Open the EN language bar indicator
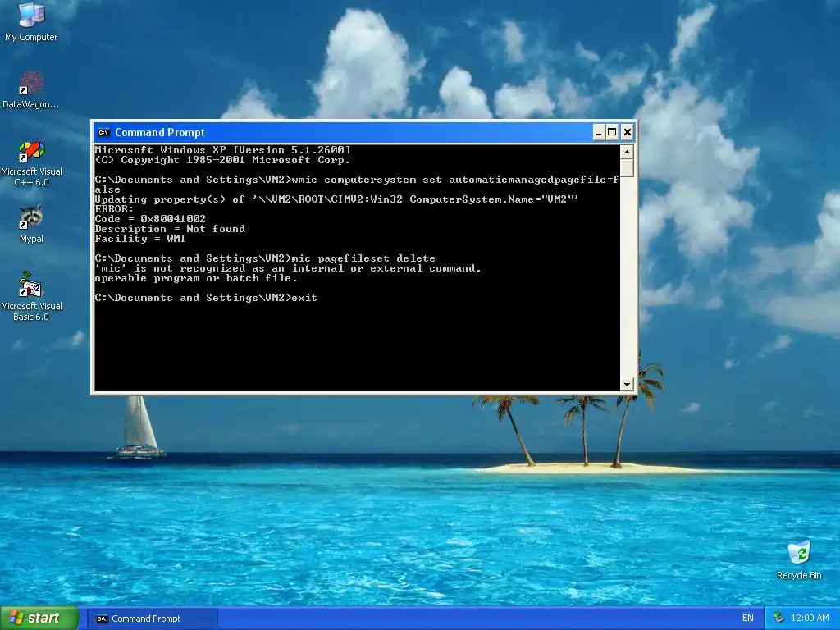 click(x=748, y=619)
